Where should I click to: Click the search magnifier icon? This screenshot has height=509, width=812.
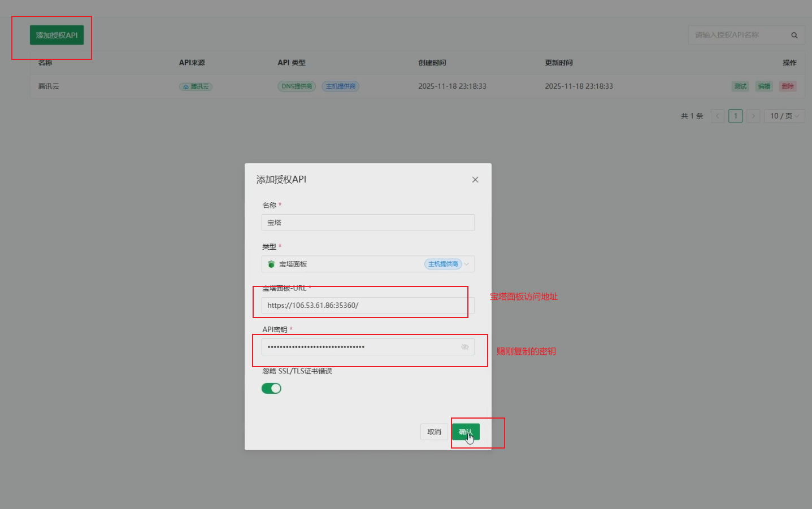coord(794,34)
